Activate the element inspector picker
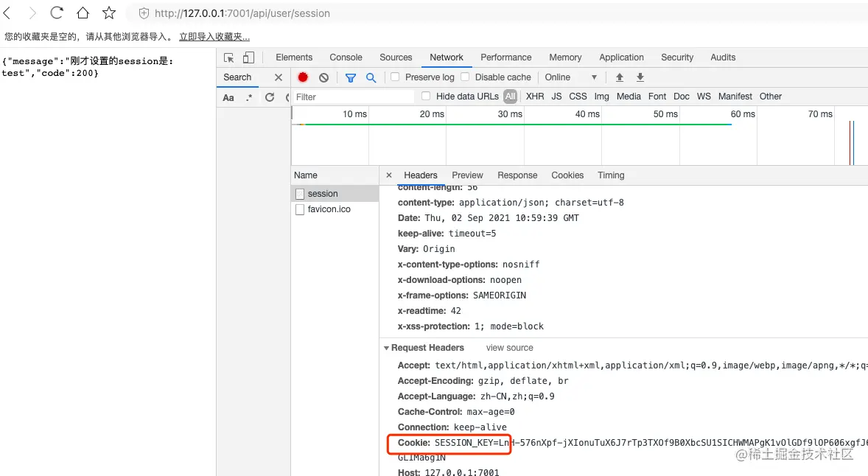This screenshot has width=868, height=476. coord(228,57)
